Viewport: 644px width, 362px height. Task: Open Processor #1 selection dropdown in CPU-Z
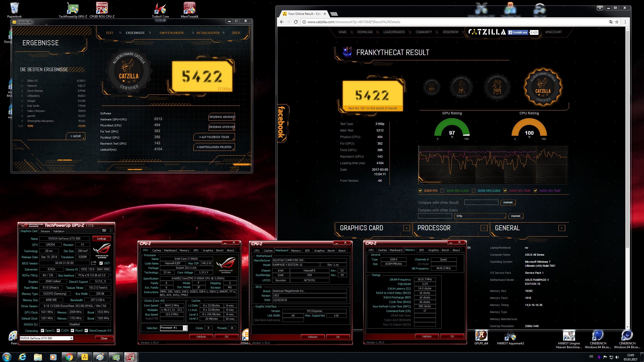point(174,328)
